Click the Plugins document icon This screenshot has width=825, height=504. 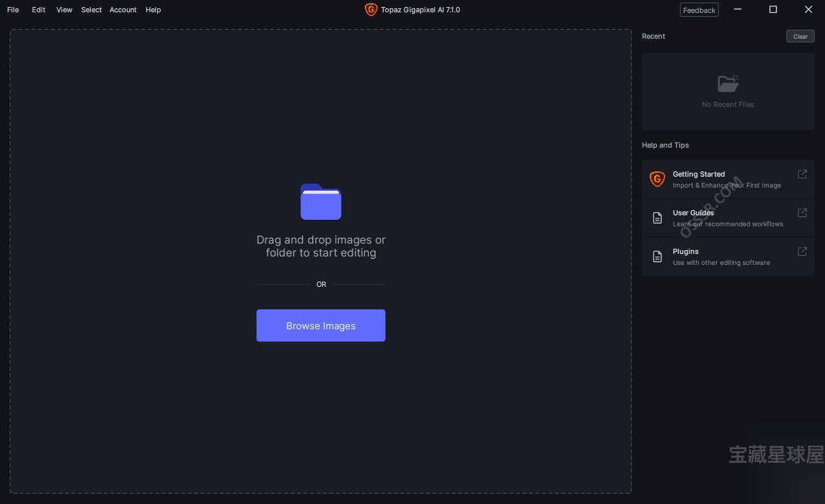coord(657,257)
